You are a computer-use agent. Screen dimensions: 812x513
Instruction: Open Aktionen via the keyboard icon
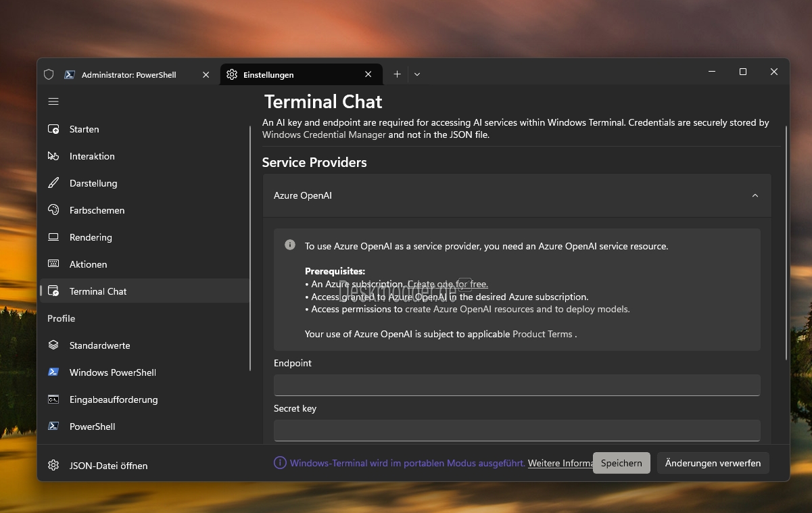pyautogui.click(x=53, y=264)
